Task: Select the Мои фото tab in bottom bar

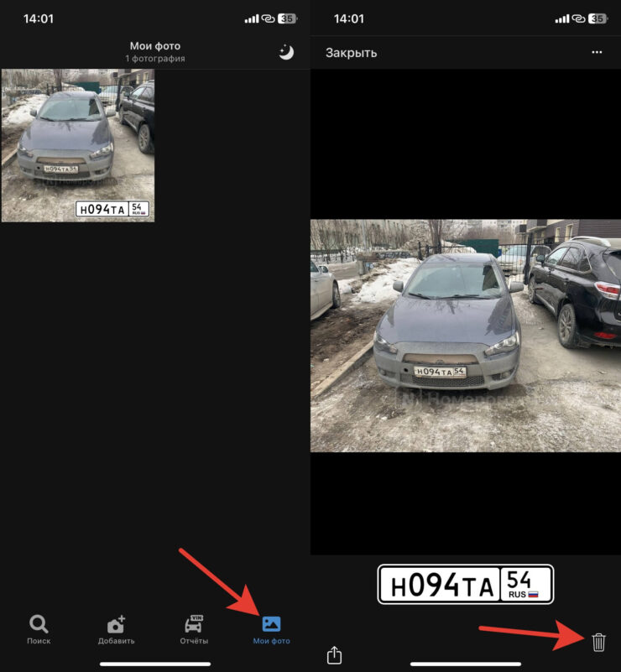Action: pyautogui.click(x=271, y=629)
